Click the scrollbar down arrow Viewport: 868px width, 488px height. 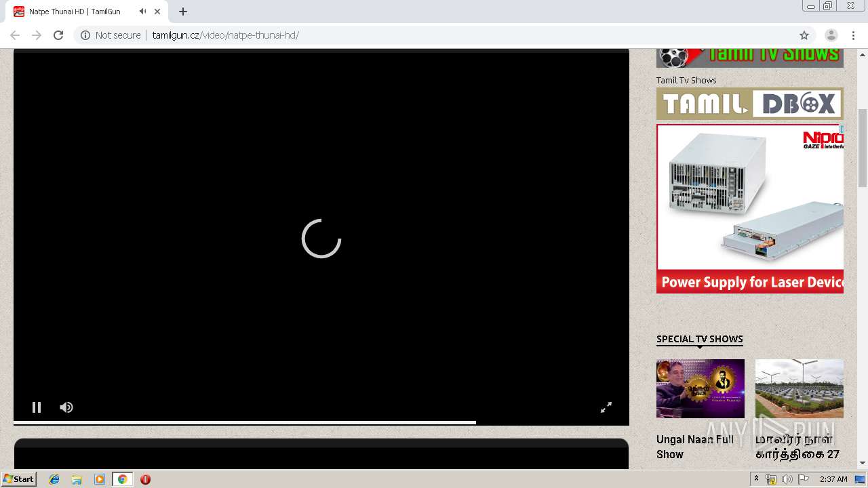[x=863, y=463]
